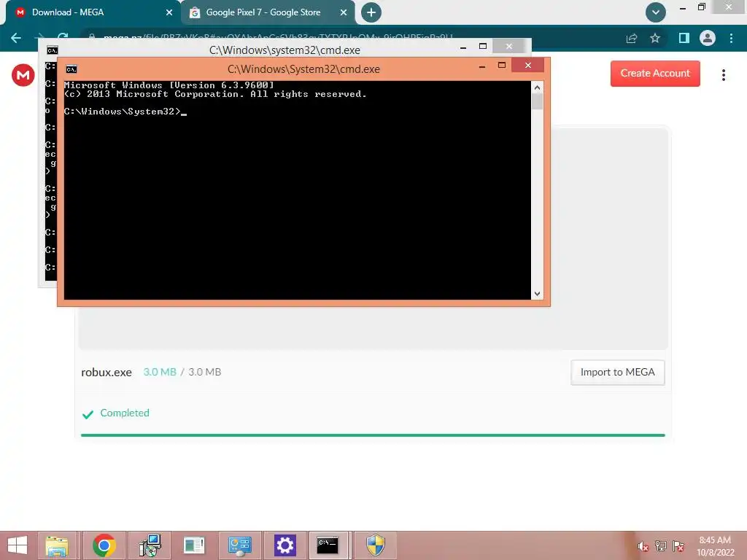Screen dimensions: 747x560
Task: Restore down the Chrome browser window
Action: [702, 7]
